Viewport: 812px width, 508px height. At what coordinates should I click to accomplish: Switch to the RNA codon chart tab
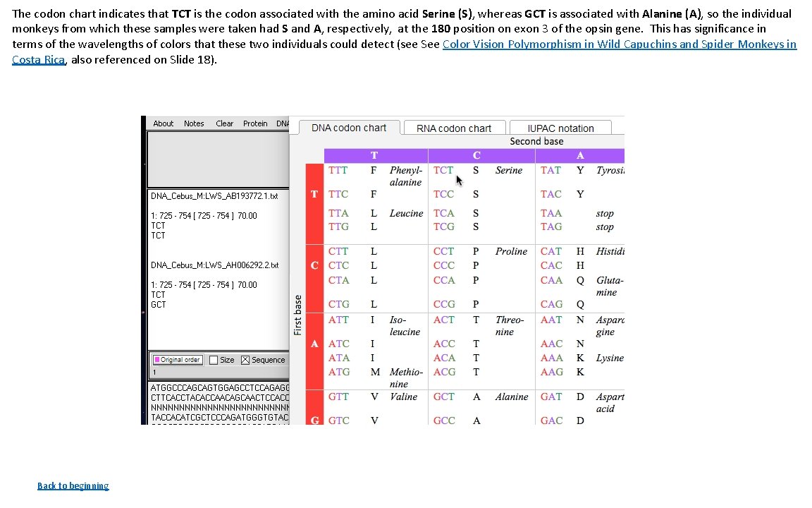coord(454,128)
